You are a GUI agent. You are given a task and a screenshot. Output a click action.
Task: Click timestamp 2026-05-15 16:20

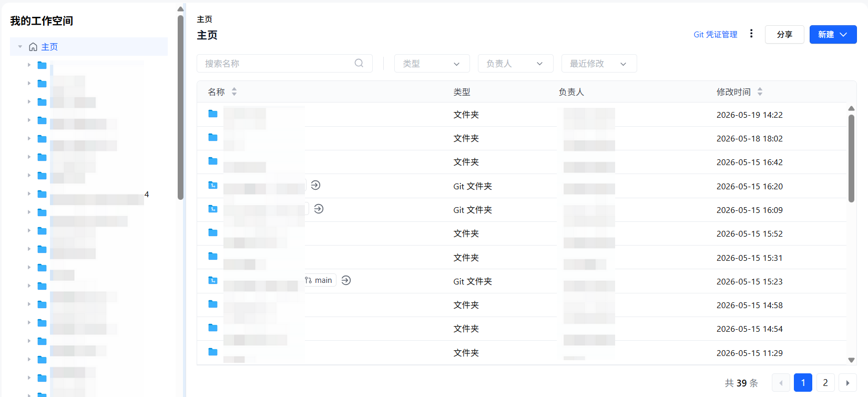tap(749, 186)
